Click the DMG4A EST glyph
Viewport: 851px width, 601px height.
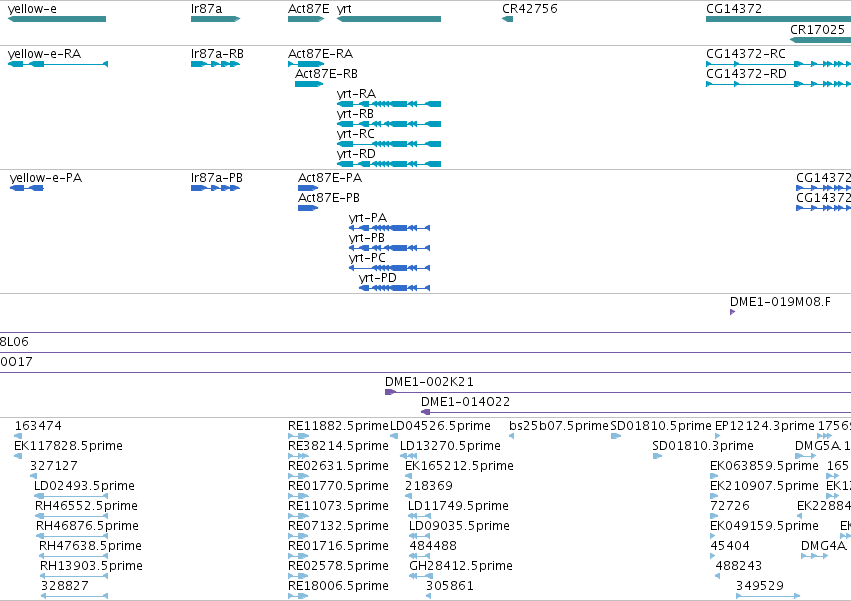point(815,556)
